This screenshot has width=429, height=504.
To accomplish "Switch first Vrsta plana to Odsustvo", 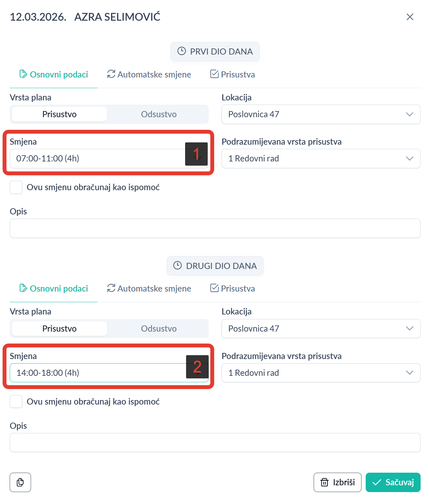I will click(159, 114).
